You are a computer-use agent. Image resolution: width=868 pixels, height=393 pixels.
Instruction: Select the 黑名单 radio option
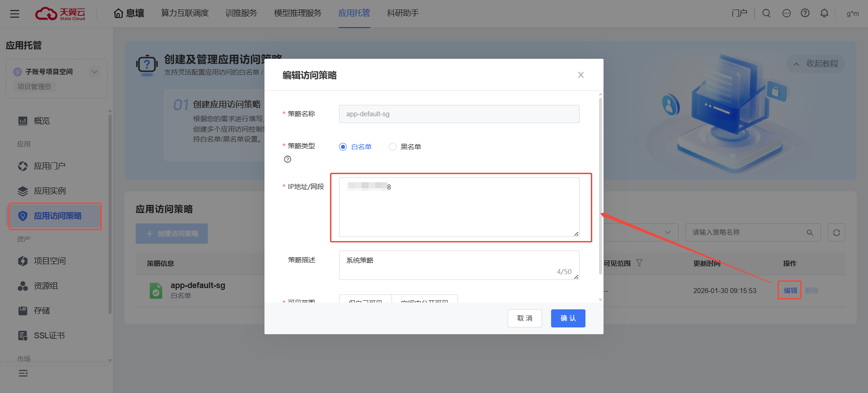[392, 147]
